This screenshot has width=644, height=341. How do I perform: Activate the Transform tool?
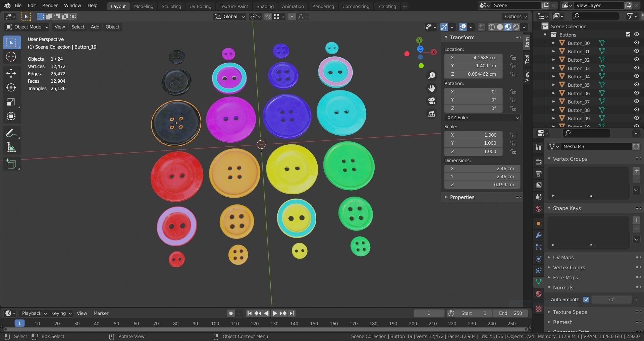coord(11,117)
